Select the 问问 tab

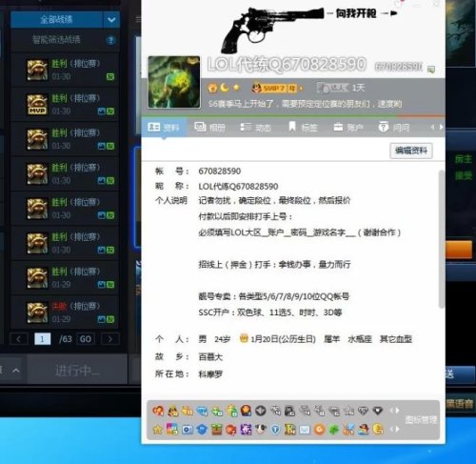[x=394, y=128]
